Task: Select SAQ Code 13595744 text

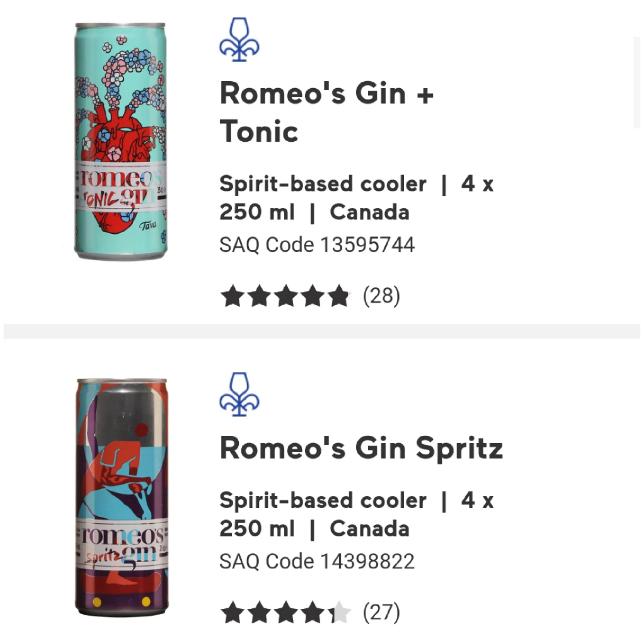Action: click(317, 245)
